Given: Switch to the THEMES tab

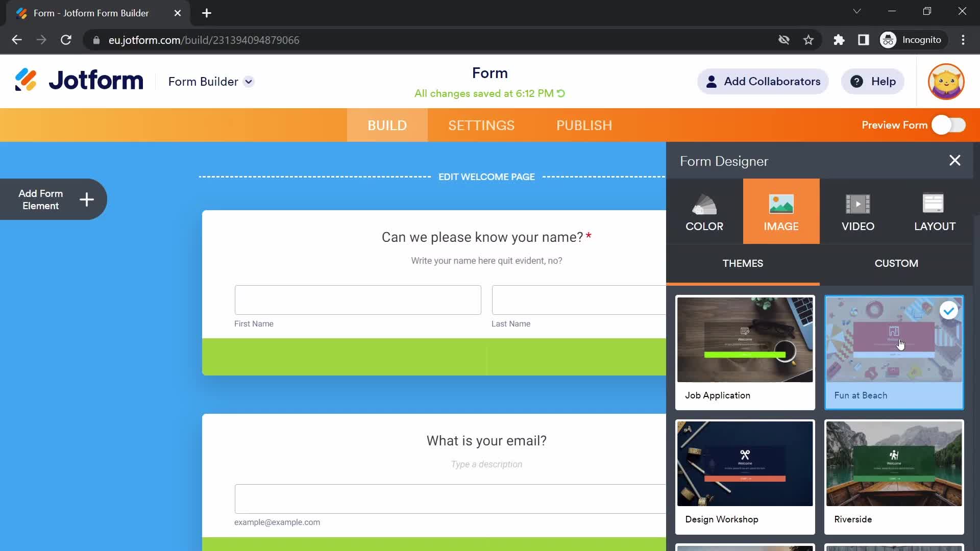Looking at the screenshot, I should pos(743,263).
